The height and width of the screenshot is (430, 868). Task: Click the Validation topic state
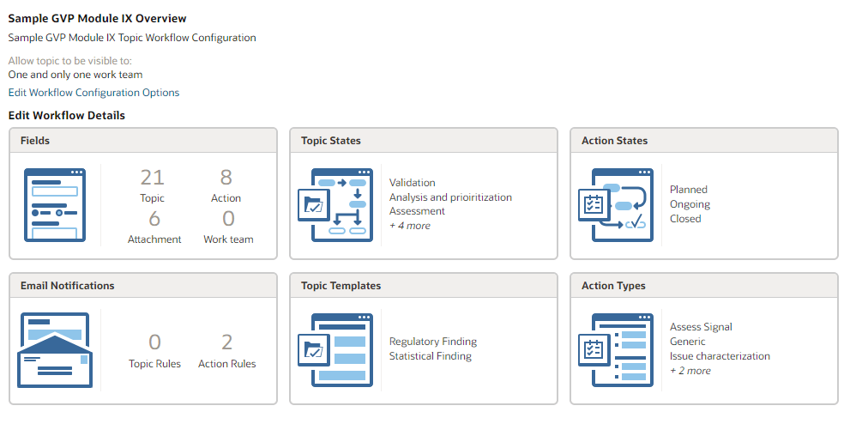[x=413, y=183]
